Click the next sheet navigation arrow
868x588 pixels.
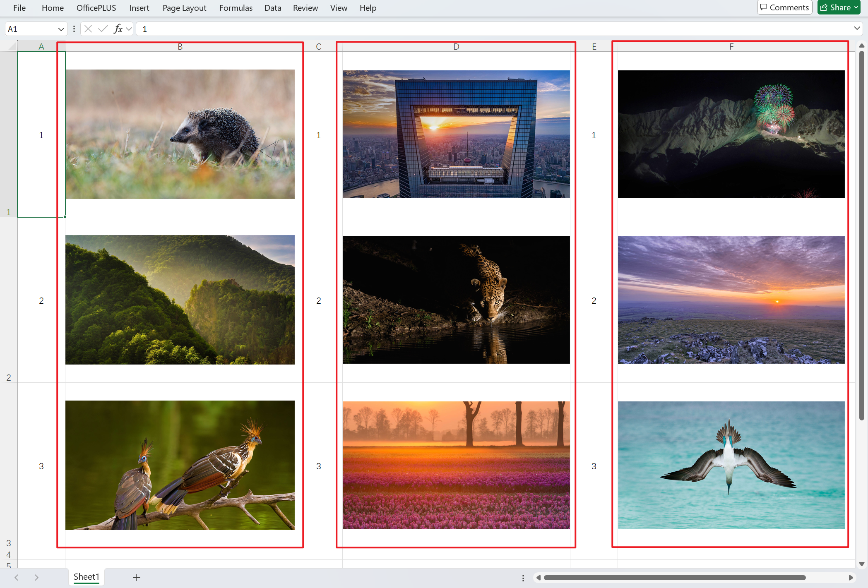tap(36, 577)
